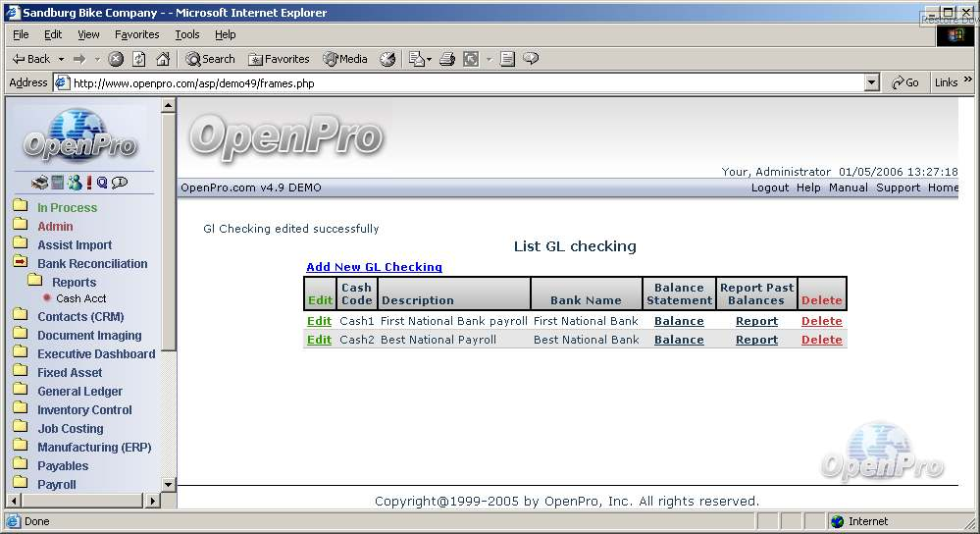This screenshot has width=980, height=534.
Task: Click the sidebar scroll down arrow
Action: point(168,484)
